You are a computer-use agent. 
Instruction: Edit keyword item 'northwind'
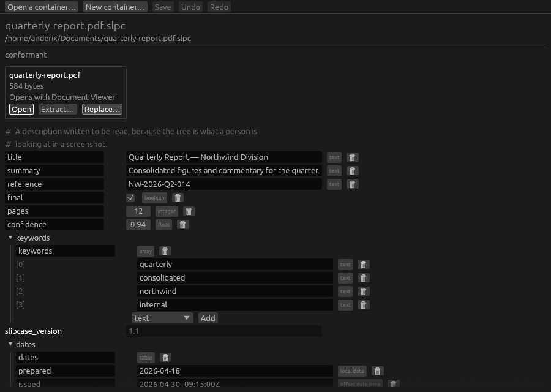tap(234, 292)
